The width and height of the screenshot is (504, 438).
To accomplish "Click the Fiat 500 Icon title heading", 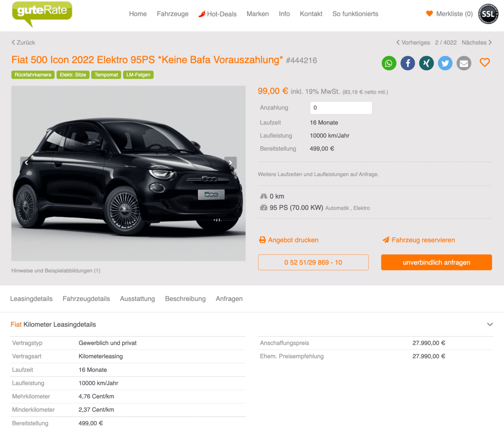I will click(147, 60).
